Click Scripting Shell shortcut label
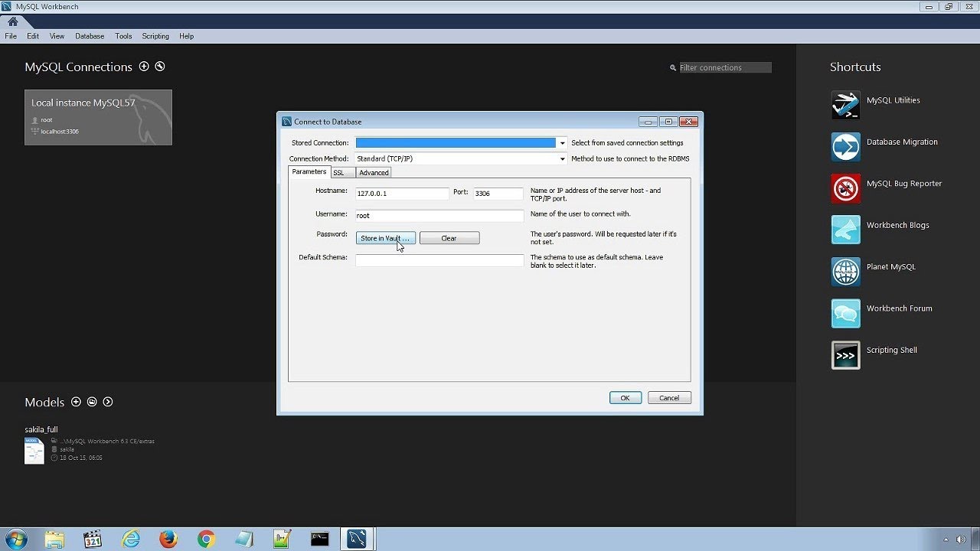Image resolution: width=980 pixels, height=551 pixels. pos(892,350)
